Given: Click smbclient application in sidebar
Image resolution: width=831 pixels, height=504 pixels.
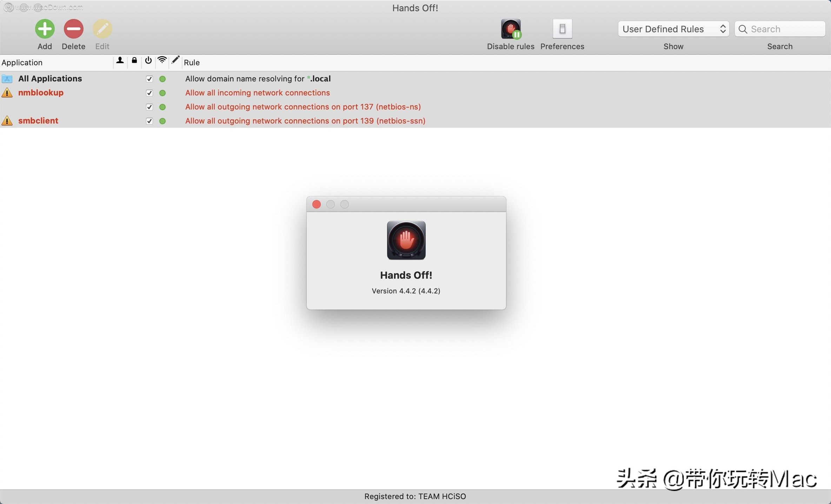Looking at the screenshot, I should (x=38, y=120).
